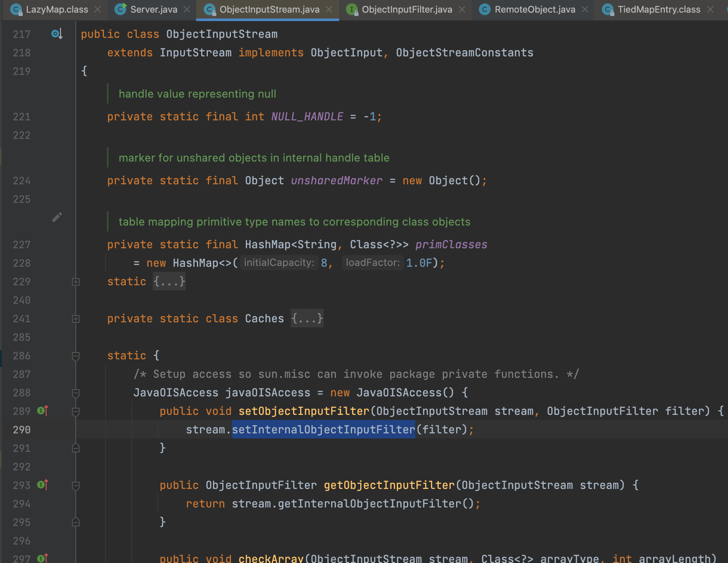
Task: Collapse getObjectInputFilter method at line 293
Action: (76, 486)
